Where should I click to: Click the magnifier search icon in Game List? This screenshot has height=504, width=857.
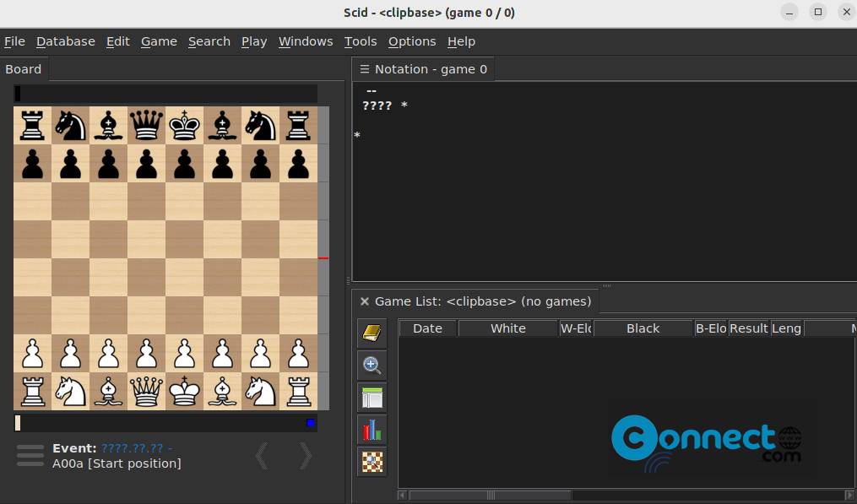[x=372, y=366]
